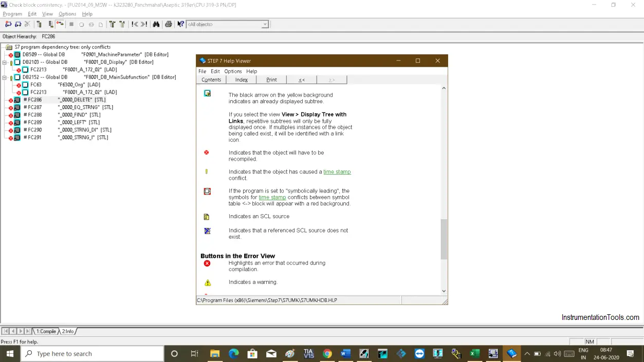The image size is (644, 362).
Task: Launch Microsoft Edge from taskbar
Action: pyautogui.click(x=234, y=353)
